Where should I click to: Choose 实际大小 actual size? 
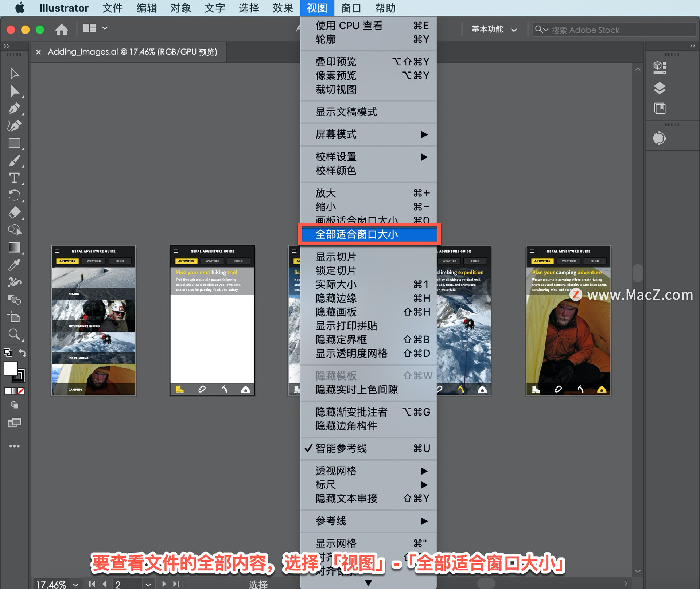pos(368,284)
